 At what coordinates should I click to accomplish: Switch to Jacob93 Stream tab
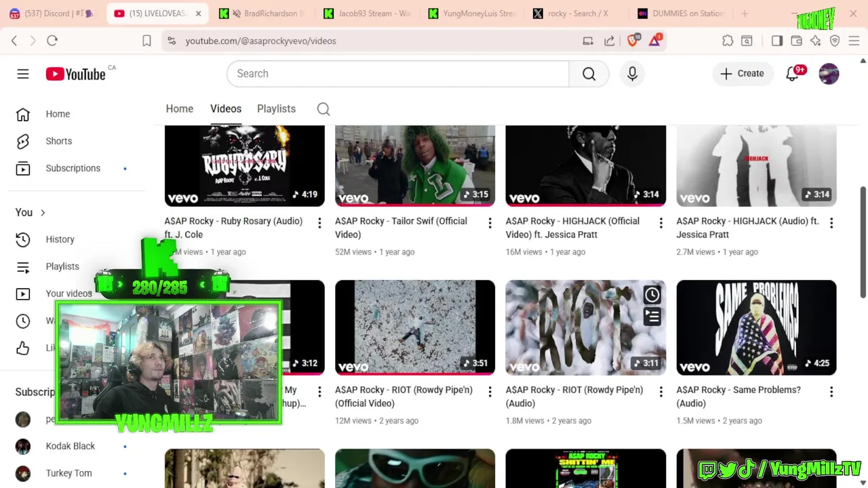click(368, 14)
